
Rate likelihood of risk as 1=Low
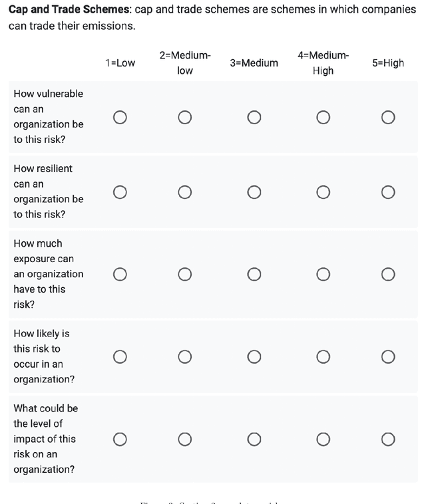(120, 357)
